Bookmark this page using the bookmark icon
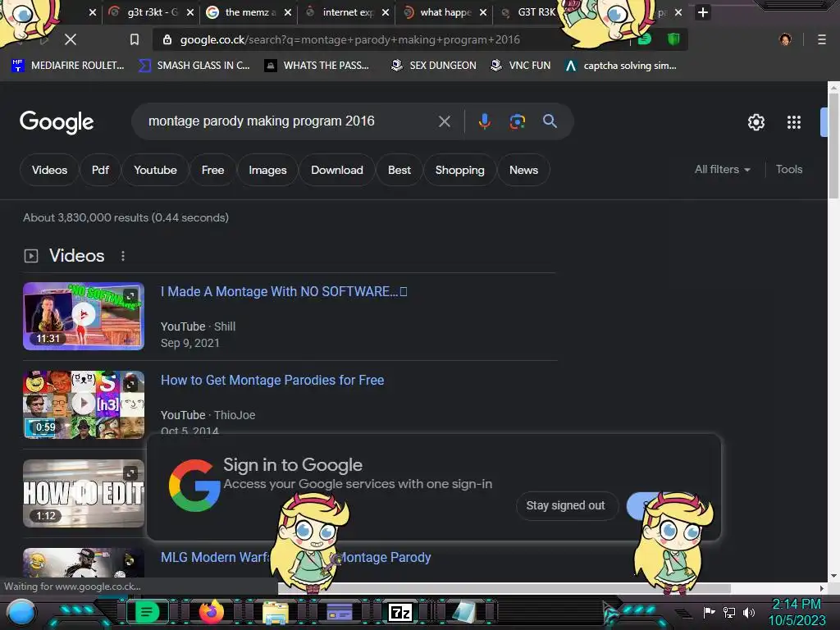Screen dimensions: 840x630 [135, 39]
